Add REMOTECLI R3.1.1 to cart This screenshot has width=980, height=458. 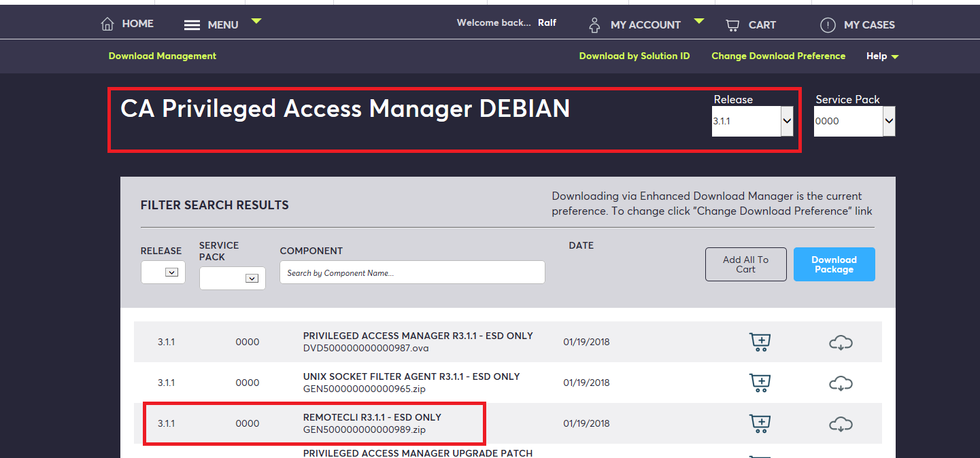point(760,423)
